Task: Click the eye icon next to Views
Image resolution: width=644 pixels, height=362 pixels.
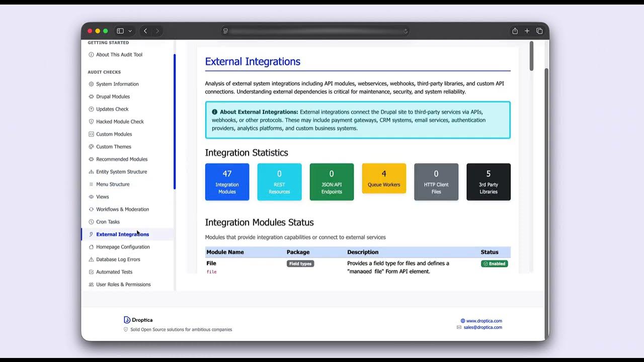Action: click(91, 197)
